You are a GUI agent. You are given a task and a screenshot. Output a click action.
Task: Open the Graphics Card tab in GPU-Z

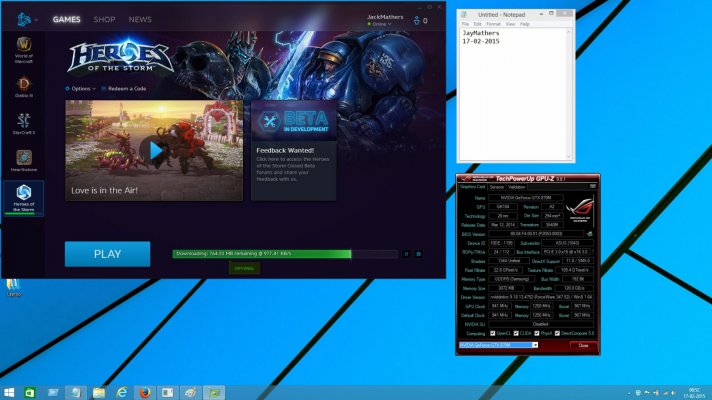(x=473, y=187)
